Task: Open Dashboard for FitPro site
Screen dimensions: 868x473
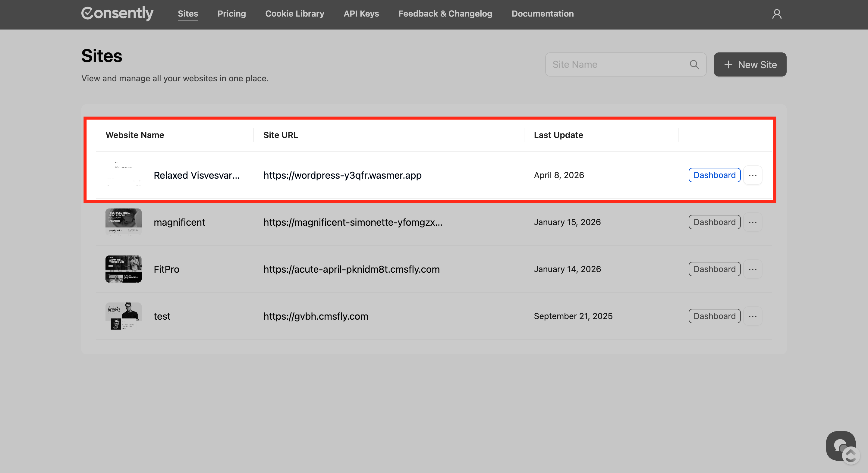Action: click(x=714, y=269)
